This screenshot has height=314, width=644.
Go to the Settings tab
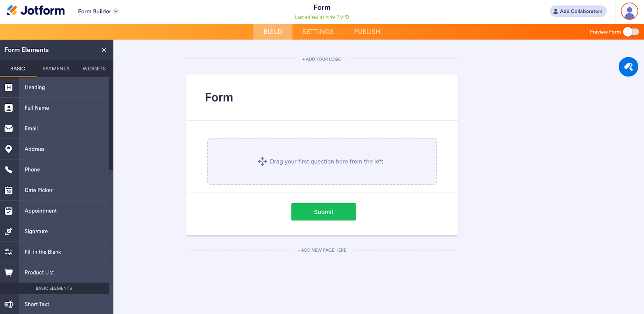coord(318,32)
